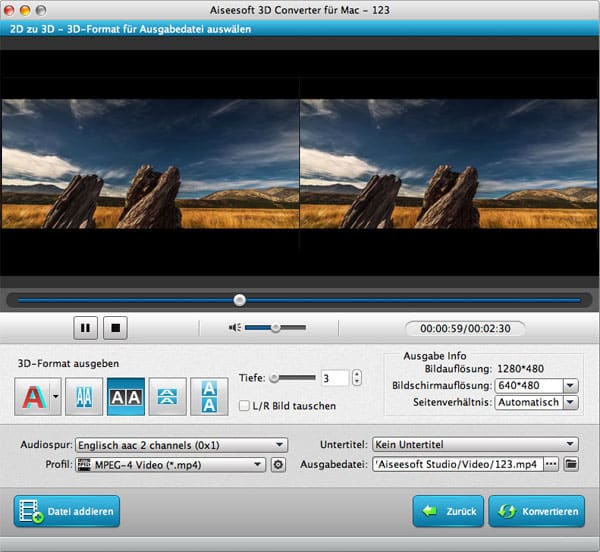This screenshot has width=600, height=552.
Task: Browse output path with ellipsis button
Action: [x=551, y=464]
